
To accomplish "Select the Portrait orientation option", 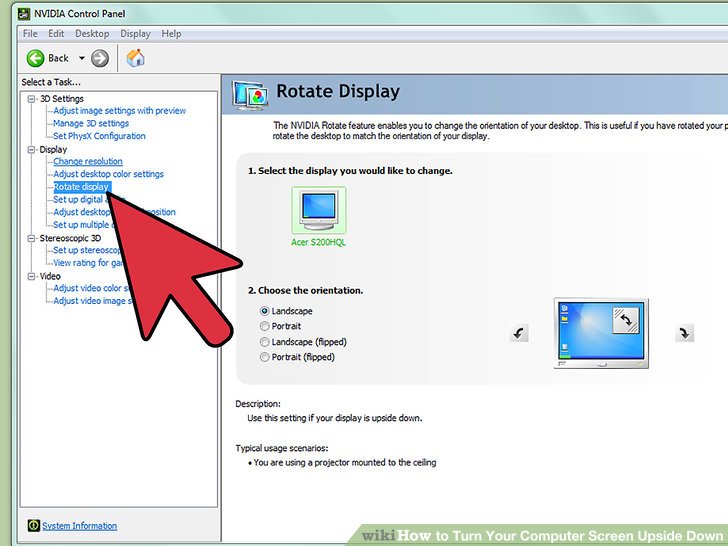I will point(280,326).
